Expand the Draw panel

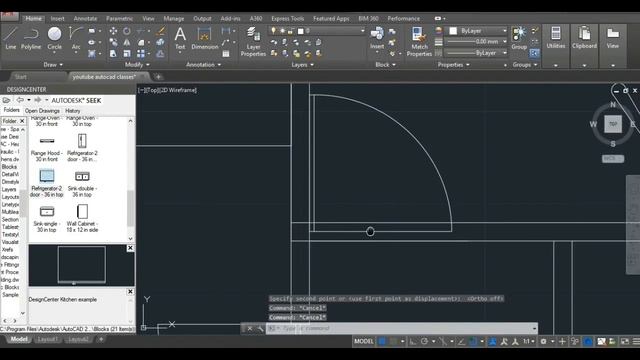(53, 64)
